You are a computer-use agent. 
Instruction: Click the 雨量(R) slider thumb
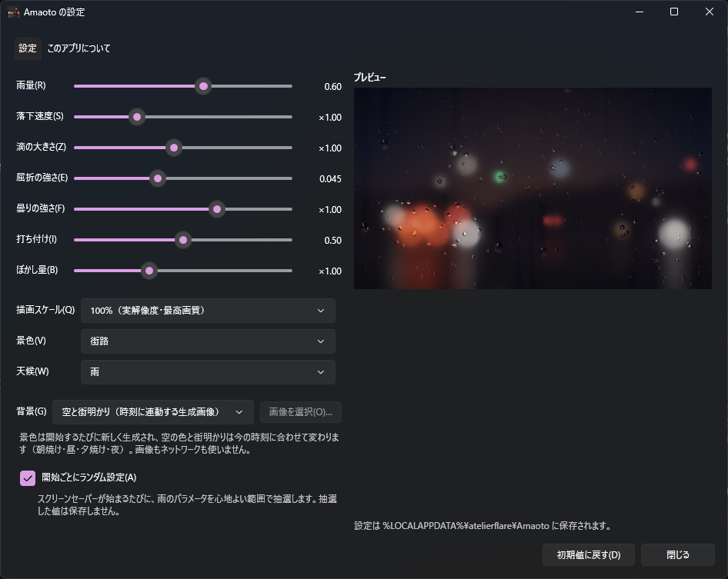203,86
